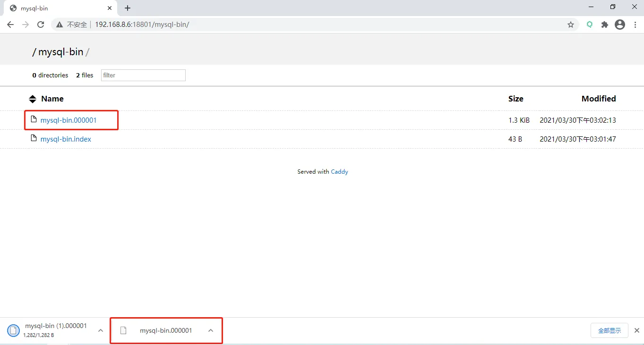The width and height of the screenshot is (644, 345).
Task: Click the file icon beside mysql-bin.000001
Action: (x=34, y=119)
